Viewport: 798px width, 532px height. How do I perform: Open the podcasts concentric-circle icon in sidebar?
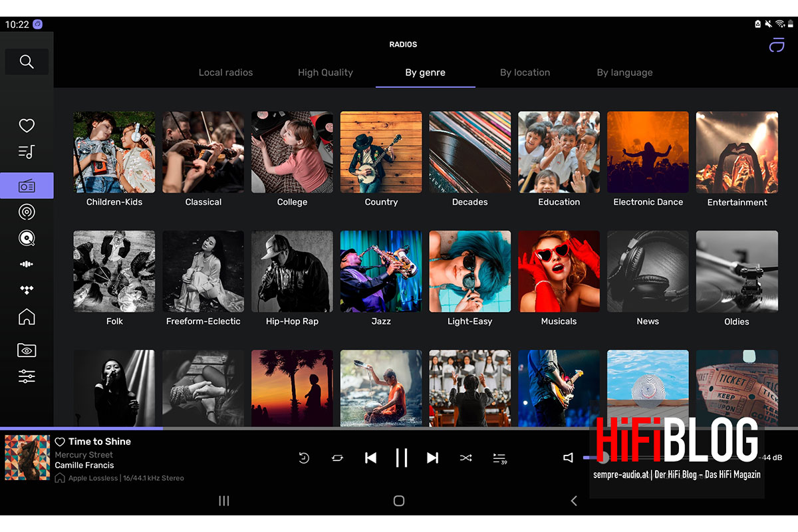[27, 212]
